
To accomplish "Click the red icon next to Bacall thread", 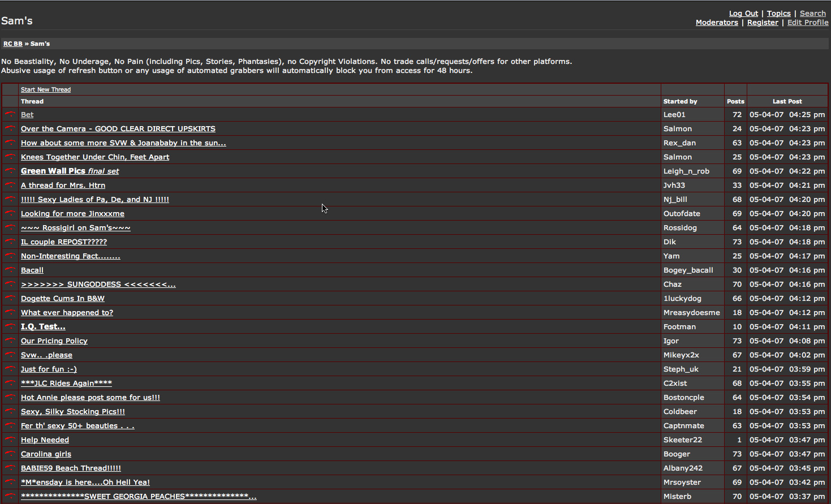I will pyautogui.click(x=10, y=270).
